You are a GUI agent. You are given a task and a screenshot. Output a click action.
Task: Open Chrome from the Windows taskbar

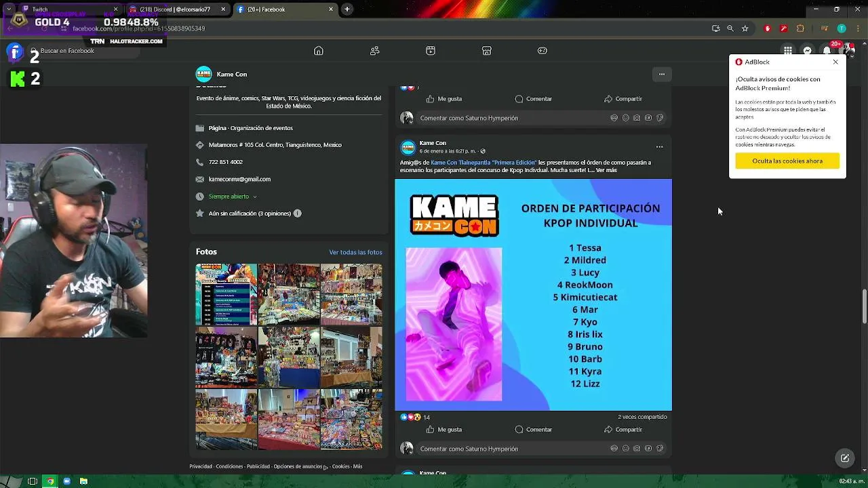pyautogui.click(x=50, y=481)
